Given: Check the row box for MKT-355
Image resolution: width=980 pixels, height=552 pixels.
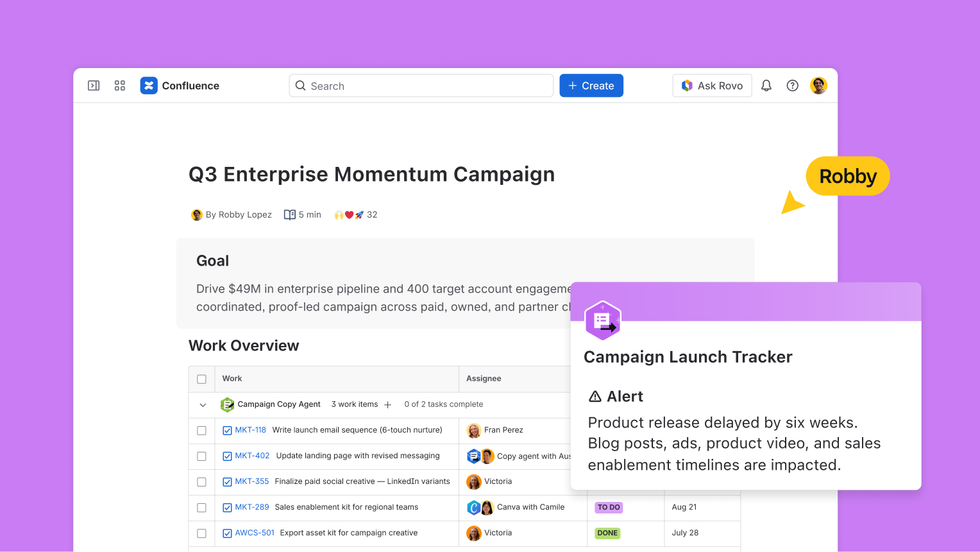Looking at the screenshot, I should [x=201, y=482].
